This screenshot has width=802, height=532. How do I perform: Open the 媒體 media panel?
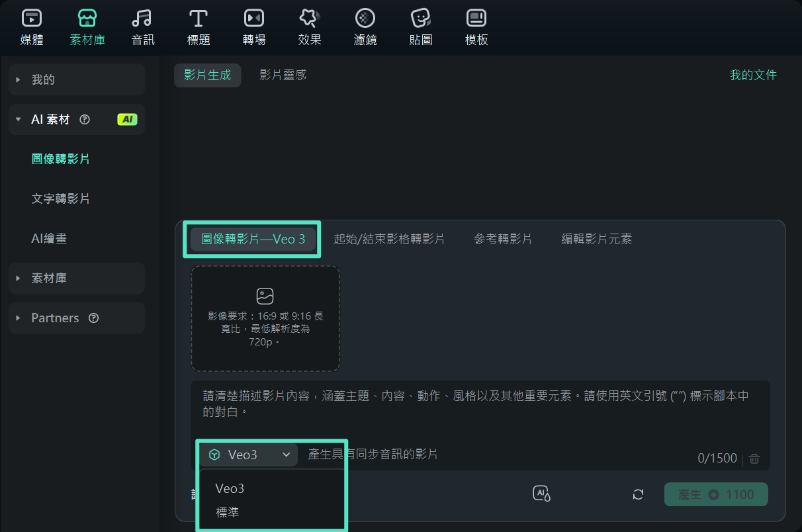tap(30, 26)
